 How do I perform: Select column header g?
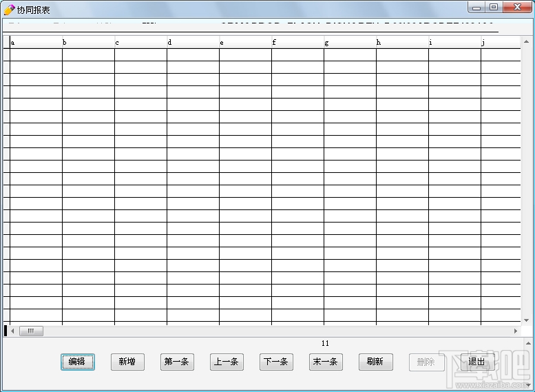[350, 42]
